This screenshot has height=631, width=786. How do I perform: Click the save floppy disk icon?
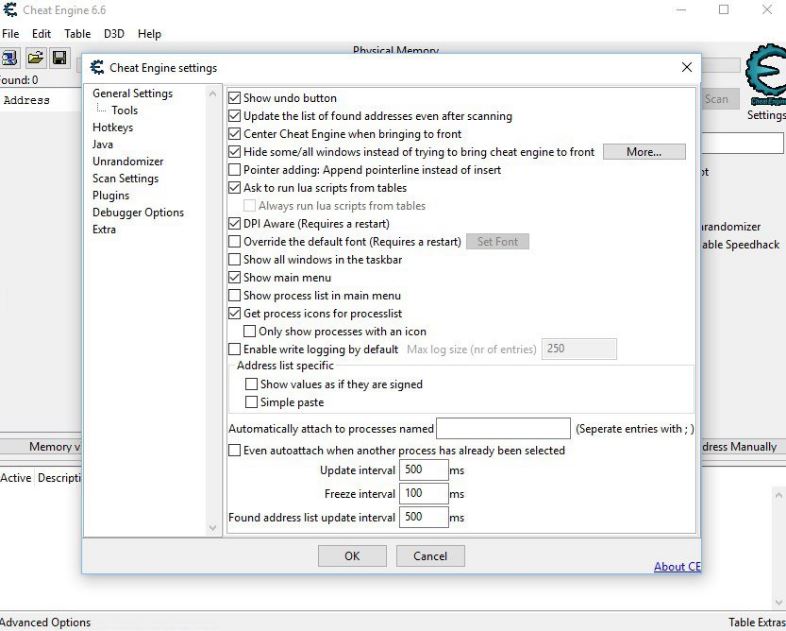point(60,58)
